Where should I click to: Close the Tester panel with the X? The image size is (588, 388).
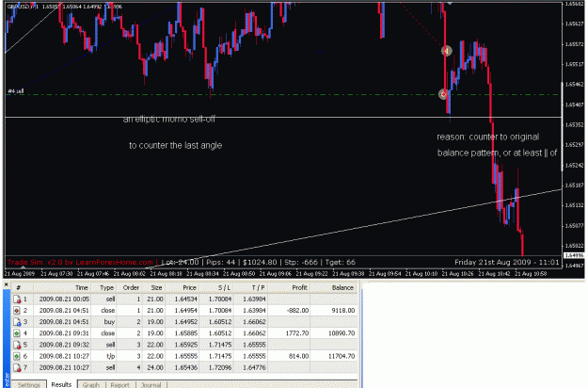click(7, 284)
